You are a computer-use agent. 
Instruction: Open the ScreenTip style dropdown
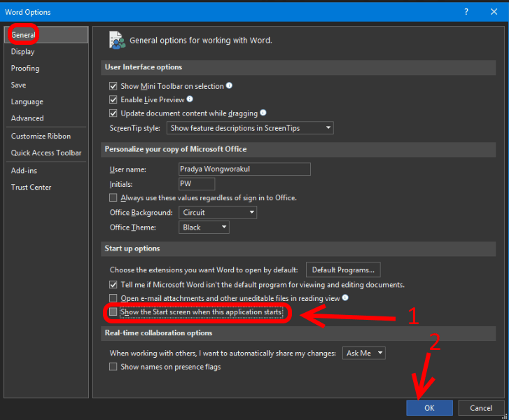pos(250,128)
